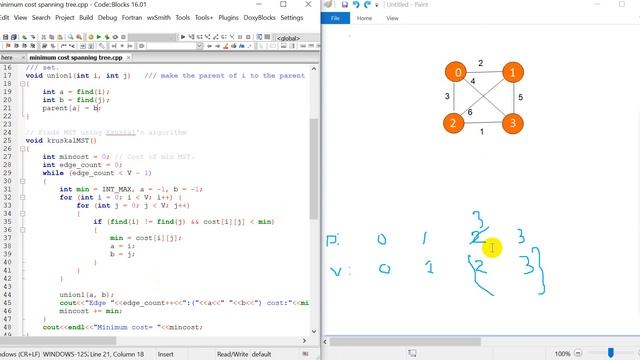Screen dimensions: 640x360
Task: Click the Code::Blocks horizontal scrollbar thumb
Action: pyautogui.click(x=58, y=340)
